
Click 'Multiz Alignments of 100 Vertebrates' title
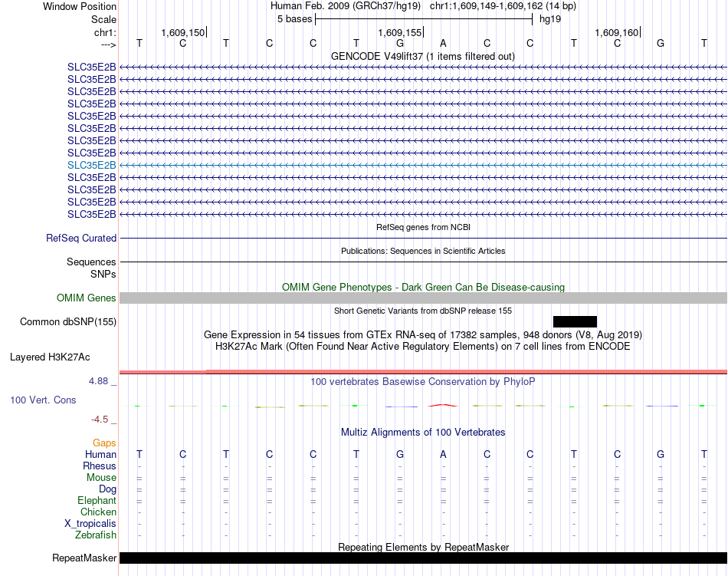pyautogui.click(x=423, y=433)
